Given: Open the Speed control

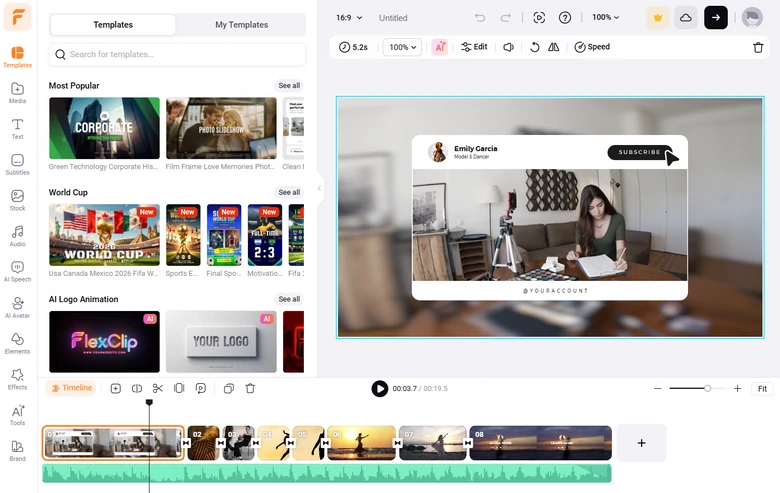Looking at the screenshot, I should [x=592, y=47].
